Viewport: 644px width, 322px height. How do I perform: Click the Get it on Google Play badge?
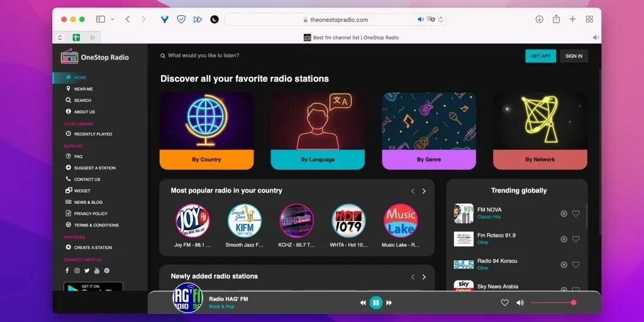tap(93, 287)
